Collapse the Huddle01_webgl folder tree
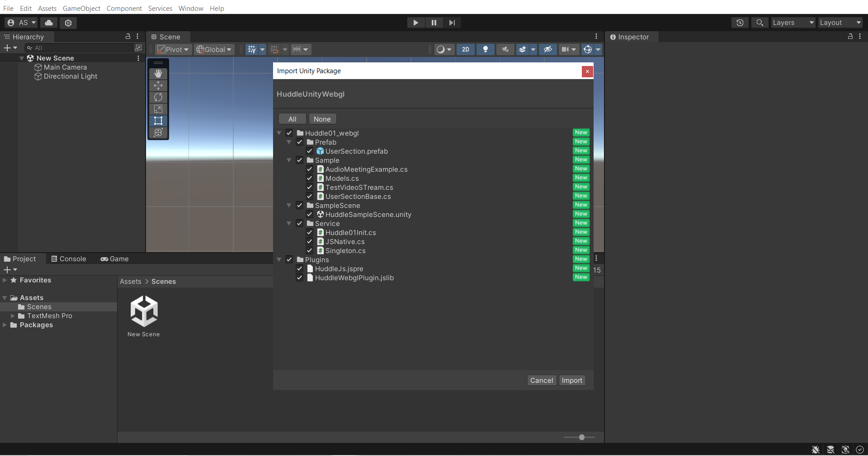 click(279, 133)
